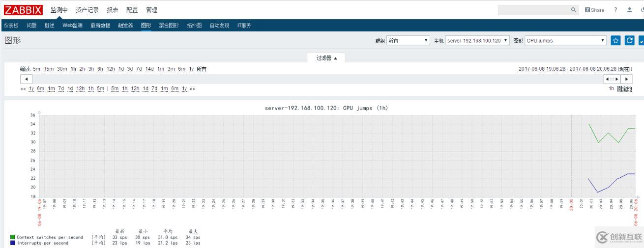Click the search magnifier icon

pyautogui.click(x=573, y=10)
